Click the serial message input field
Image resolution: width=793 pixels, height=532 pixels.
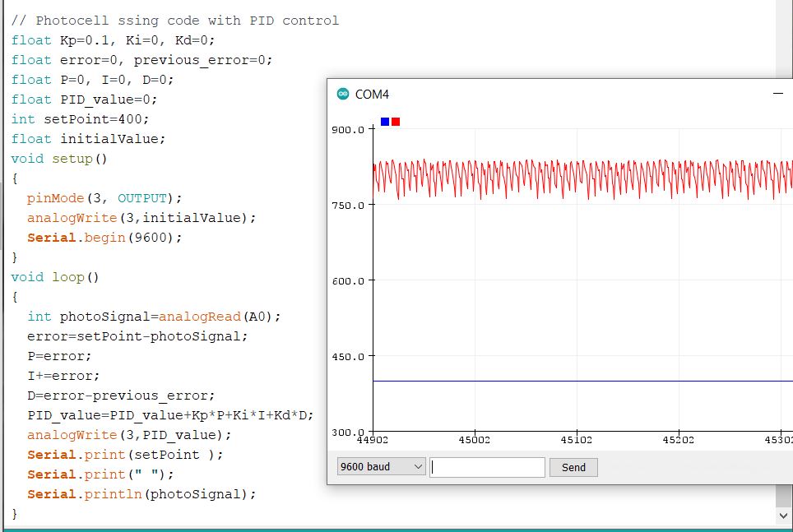click(x=487, y=467)
